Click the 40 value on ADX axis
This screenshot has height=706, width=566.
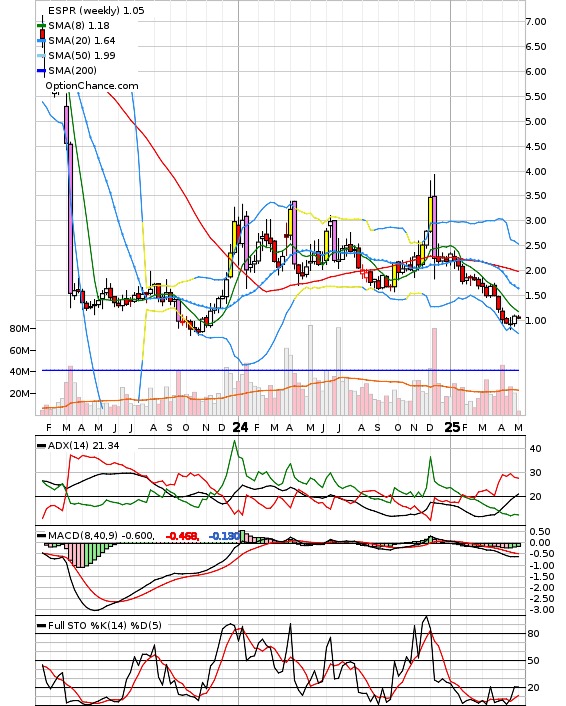click(x=535, y=449)
